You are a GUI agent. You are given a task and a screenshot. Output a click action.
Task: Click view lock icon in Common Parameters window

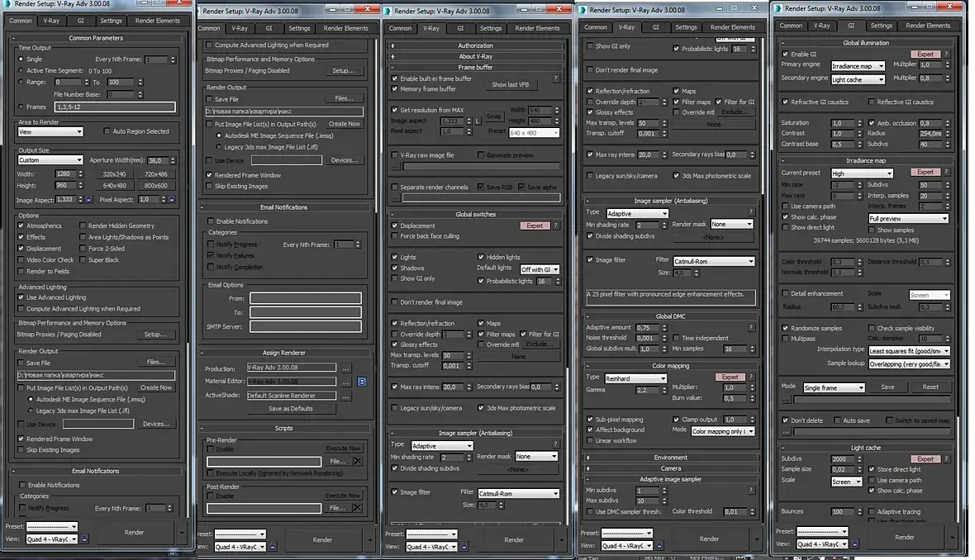pyautogui.click(x=84, y=539)
